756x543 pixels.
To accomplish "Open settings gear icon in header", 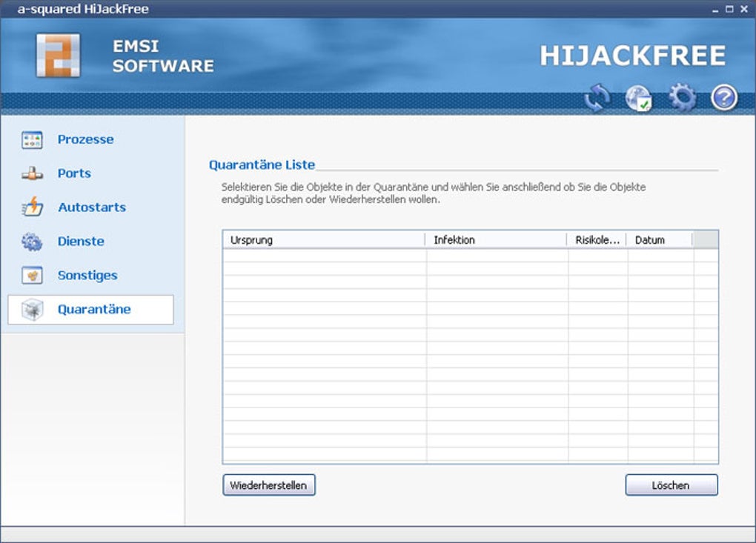I will [x=682, y=97].
